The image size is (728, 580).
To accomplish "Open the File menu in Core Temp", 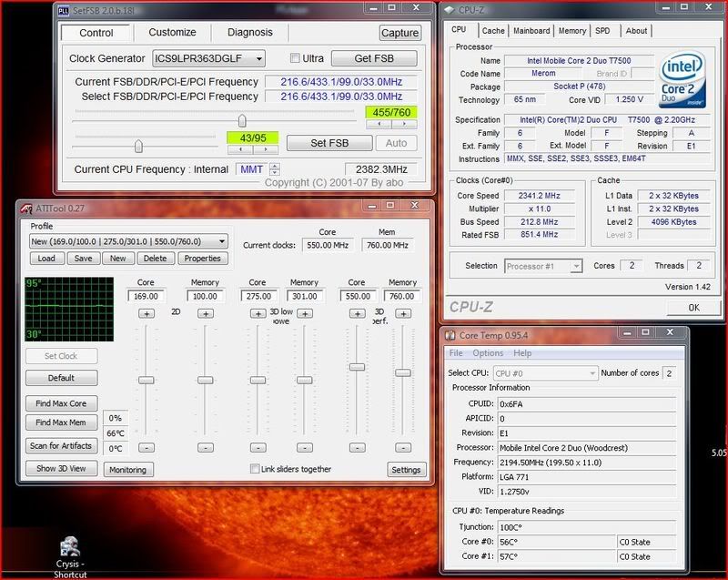I will 456,353.
